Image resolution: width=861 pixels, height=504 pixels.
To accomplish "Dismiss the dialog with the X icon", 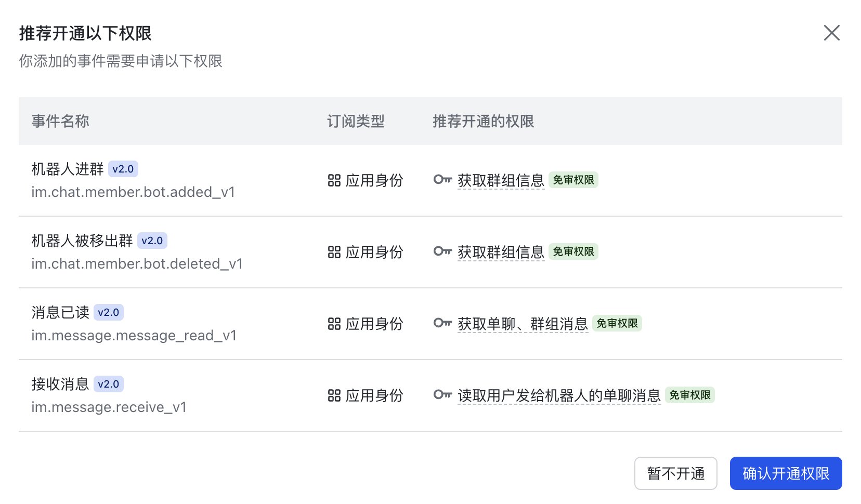I will (832, 33).
